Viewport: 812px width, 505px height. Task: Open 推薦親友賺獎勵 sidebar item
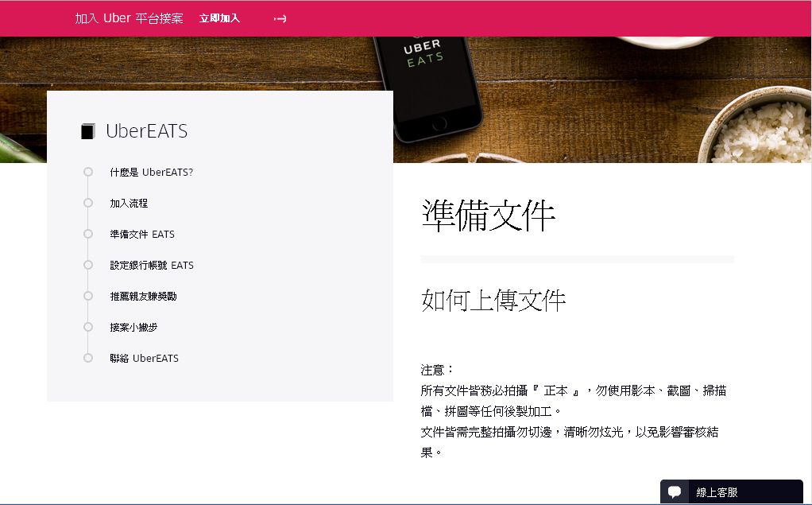click(144, 296)
